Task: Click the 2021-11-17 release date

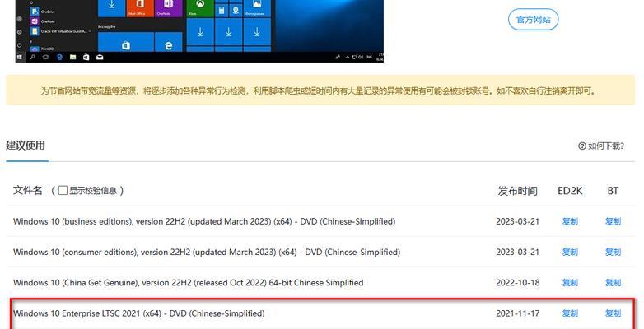Action: pos(517,313)
